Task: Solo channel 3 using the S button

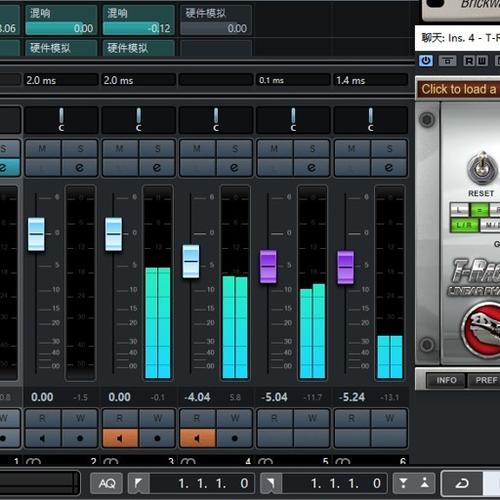Action: (157, 149)
